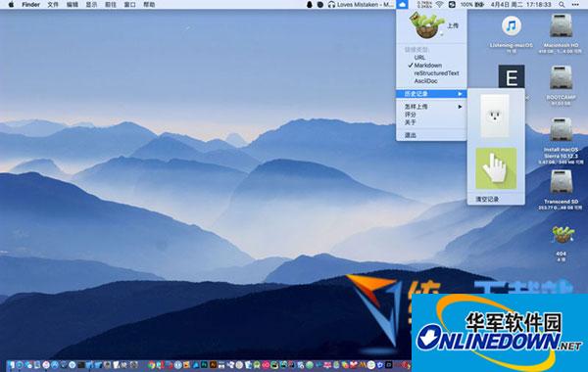Select the BOOTCAMP drive icon
The width and height of the screenshot is (588, 372).
point(561,78)
